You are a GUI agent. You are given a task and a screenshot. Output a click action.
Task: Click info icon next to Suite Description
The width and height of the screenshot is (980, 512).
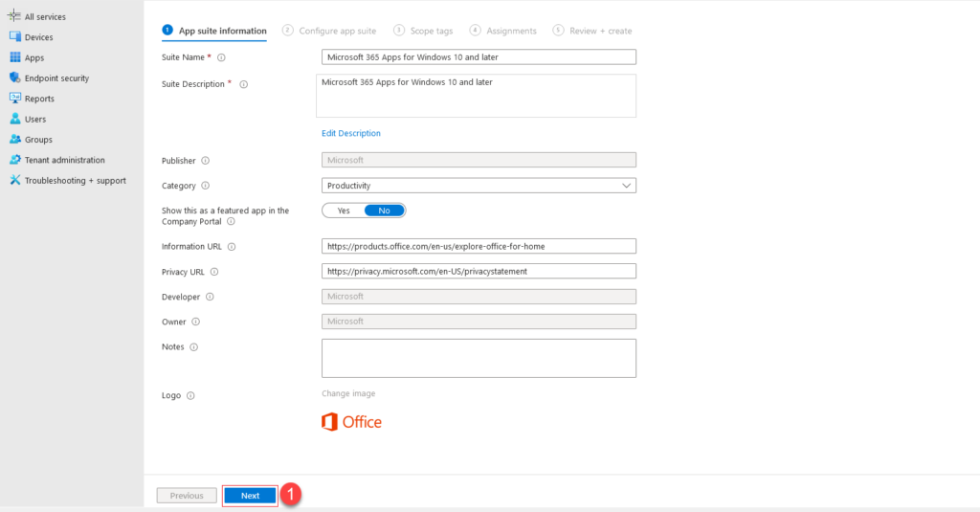click(244, 84)
